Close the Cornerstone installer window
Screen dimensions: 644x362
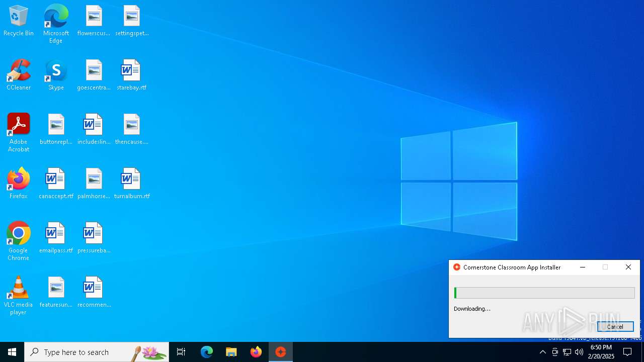(x=628, y=267)
